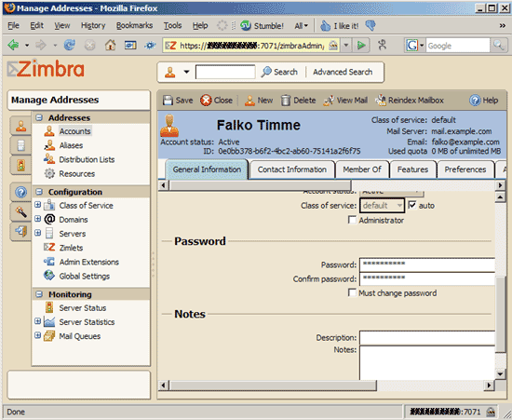The height and width of the screenshot is (420, 512).
Task: Click sidebar Addresses person icon
Action: pyautogui.click(x=20, y=126)
